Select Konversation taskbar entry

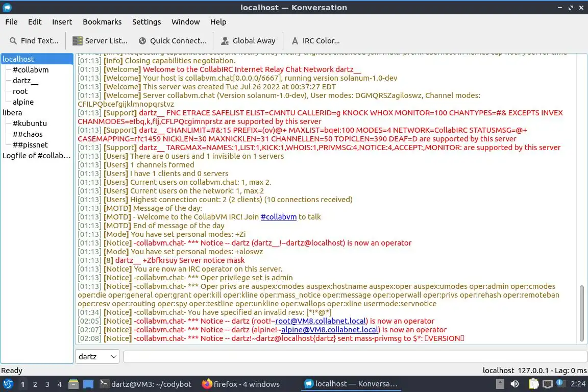click(351, 384)
